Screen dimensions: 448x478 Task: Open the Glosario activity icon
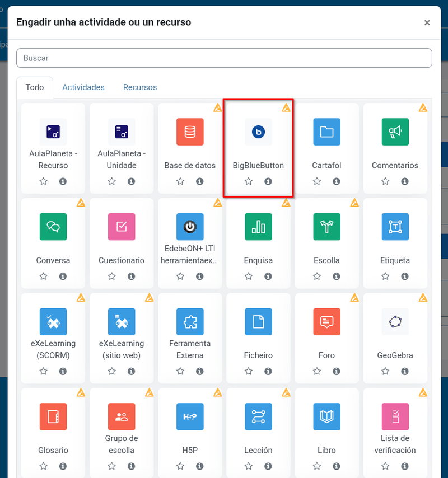(x=53, y=416)
